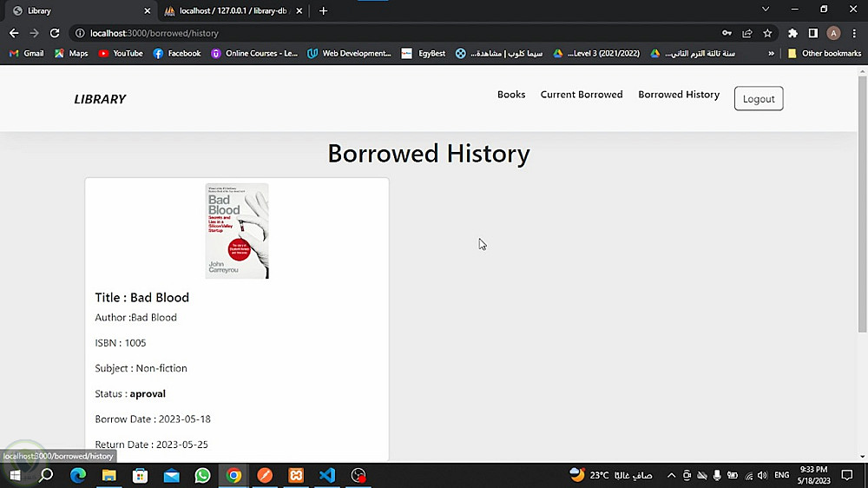The width and height of the screenshot is (868, 488).
Task: View site information icon in address bar
Action: (x=80, y=33)
